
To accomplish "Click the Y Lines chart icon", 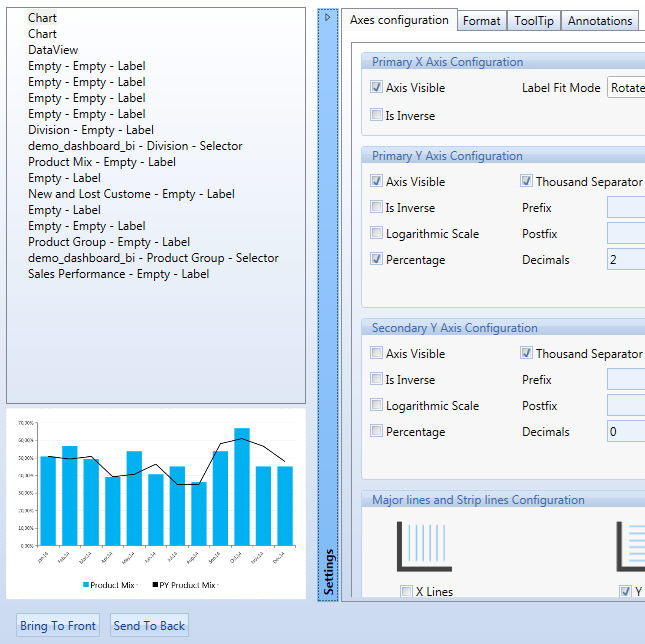I will [x=631, y=546].
